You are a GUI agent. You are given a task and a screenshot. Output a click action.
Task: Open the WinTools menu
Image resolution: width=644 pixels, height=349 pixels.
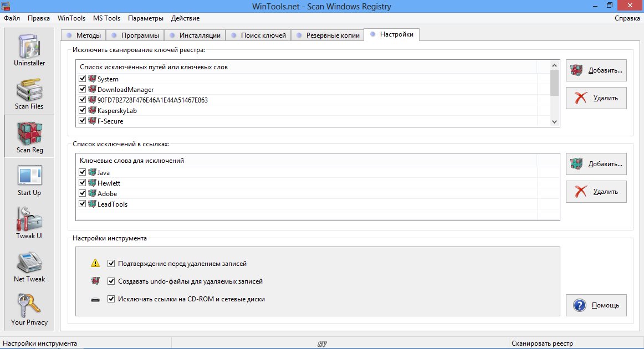(x=71, y=18)
